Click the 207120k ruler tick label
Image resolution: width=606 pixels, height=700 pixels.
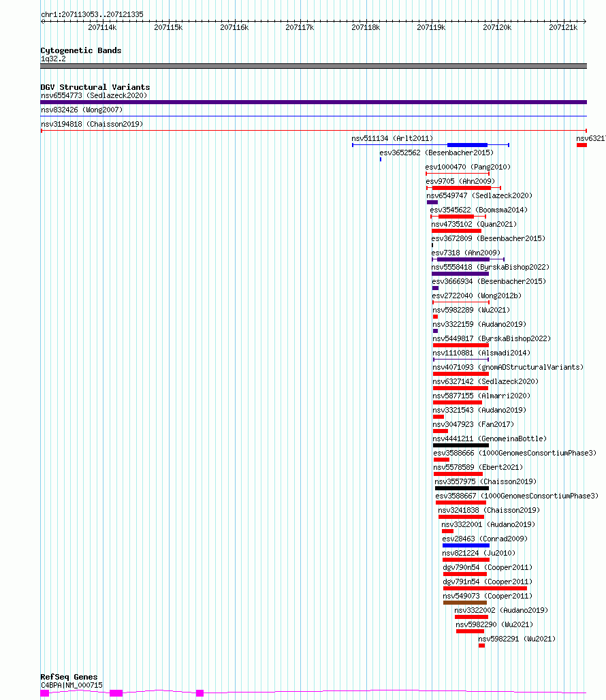497,28
